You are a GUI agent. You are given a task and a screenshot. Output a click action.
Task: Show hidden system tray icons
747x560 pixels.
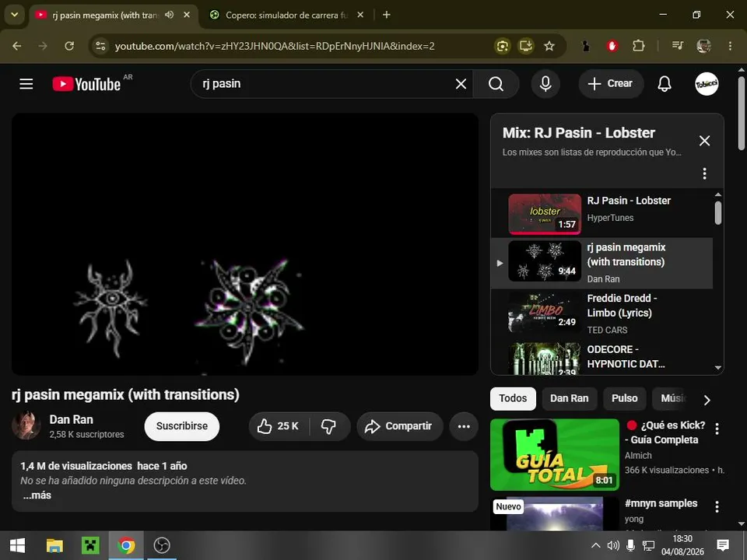(x=595, y=545)
